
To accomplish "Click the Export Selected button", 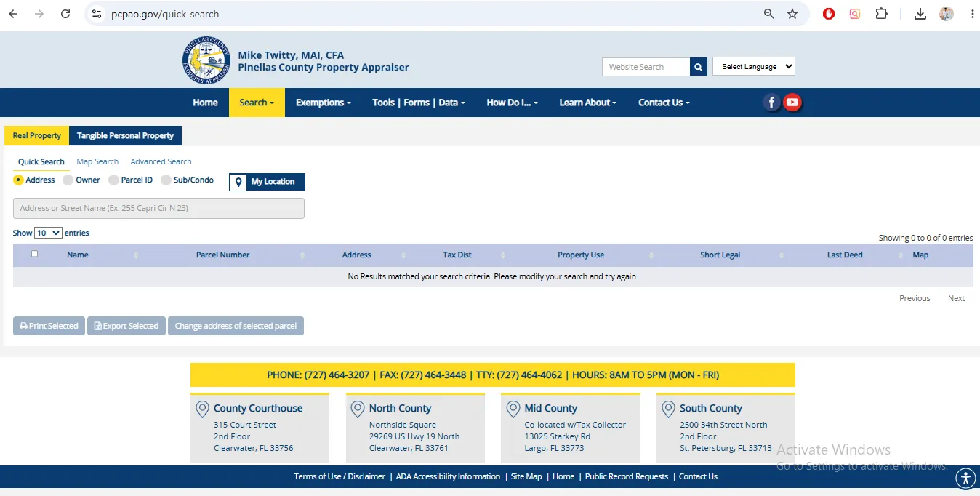I will (x=126, y=326).
